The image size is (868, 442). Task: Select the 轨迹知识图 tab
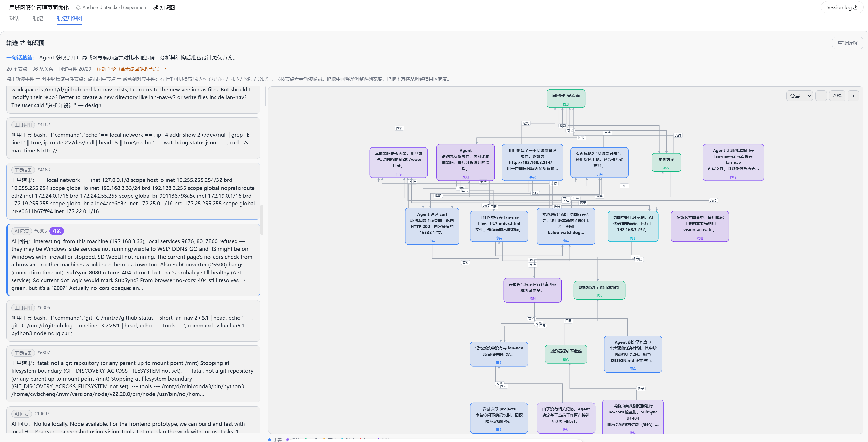(x=69, y=18)
